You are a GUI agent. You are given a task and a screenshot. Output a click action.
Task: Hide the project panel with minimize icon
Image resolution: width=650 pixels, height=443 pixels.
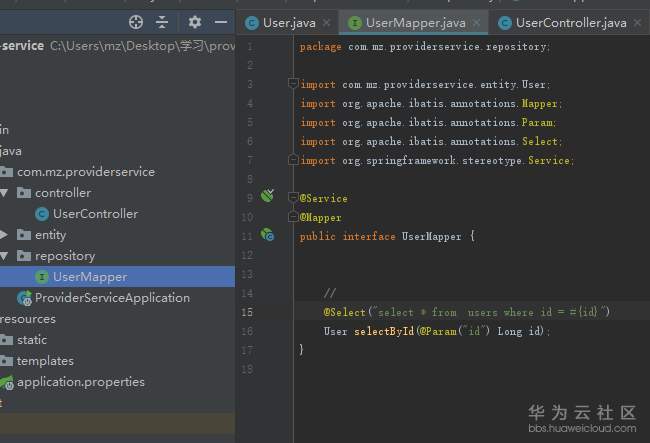[221, 22]
